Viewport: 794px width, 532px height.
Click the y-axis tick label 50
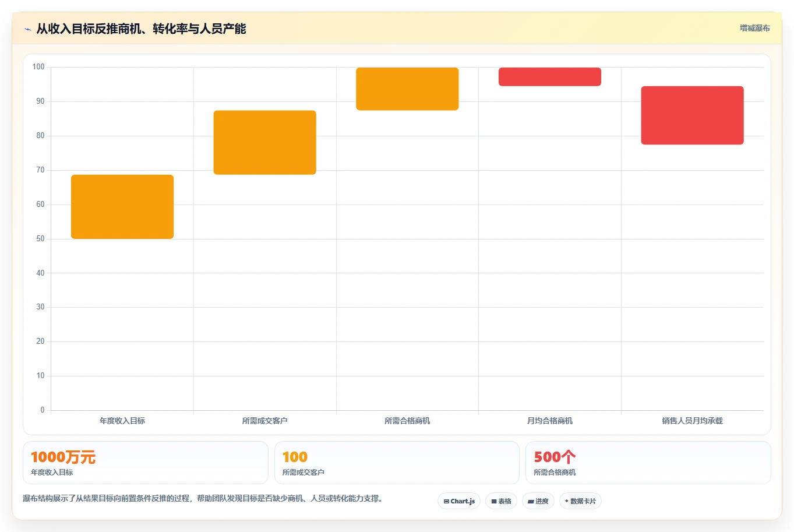tap(40, 239)
